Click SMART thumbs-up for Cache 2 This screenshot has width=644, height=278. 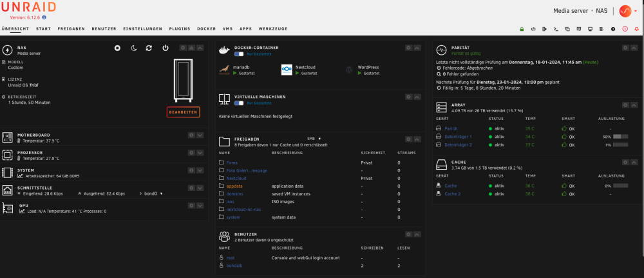click(x=564, y=194)
